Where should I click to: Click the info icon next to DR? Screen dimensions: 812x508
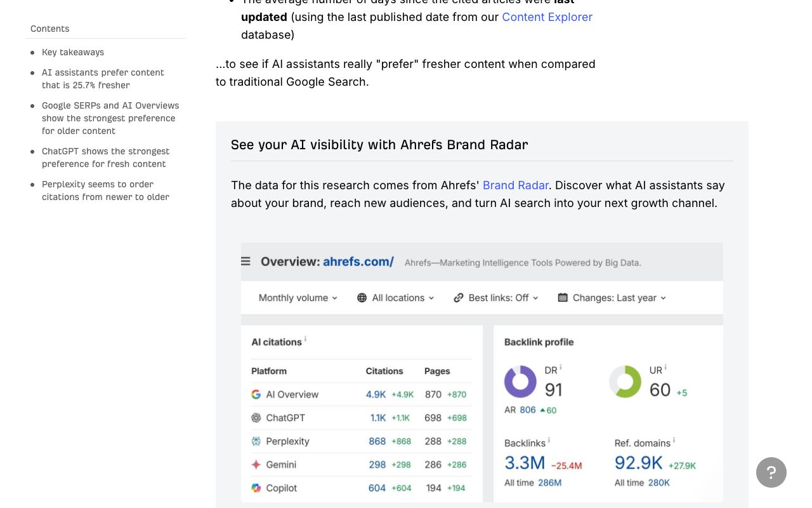[x=560, y=367]
